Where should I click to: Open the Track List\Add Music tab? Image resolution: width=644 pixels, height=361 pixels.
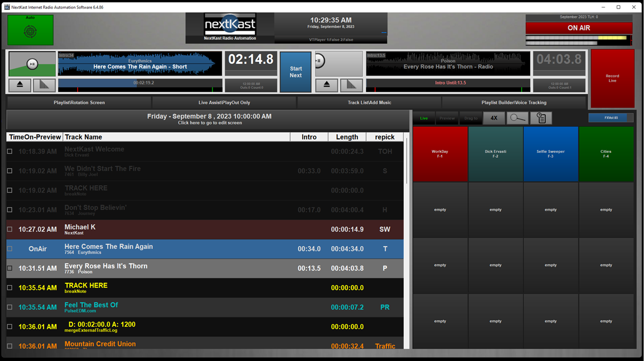tap(369, 102)
